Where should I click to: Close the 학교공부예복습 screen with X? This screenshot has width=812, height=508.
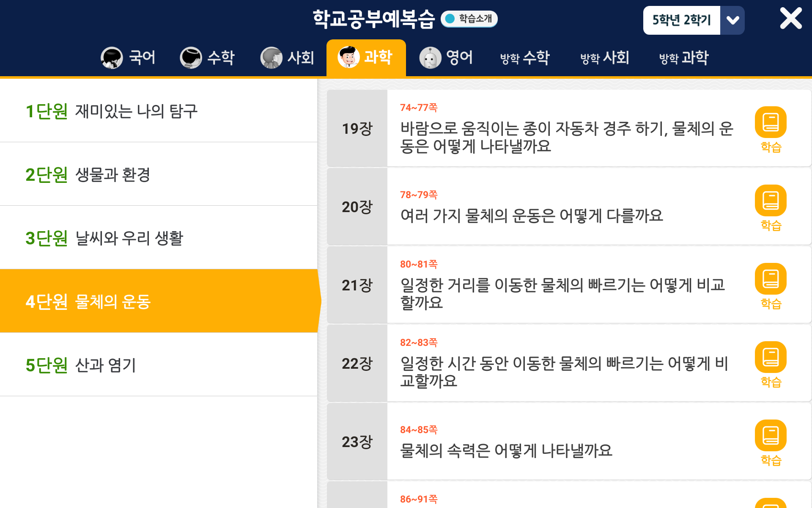791,19
